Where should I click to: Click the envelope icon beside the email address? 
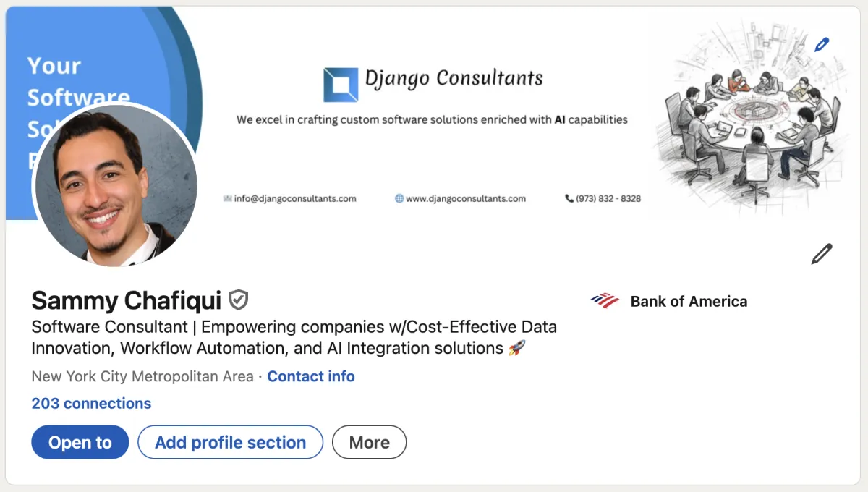[x=228, y=198]
